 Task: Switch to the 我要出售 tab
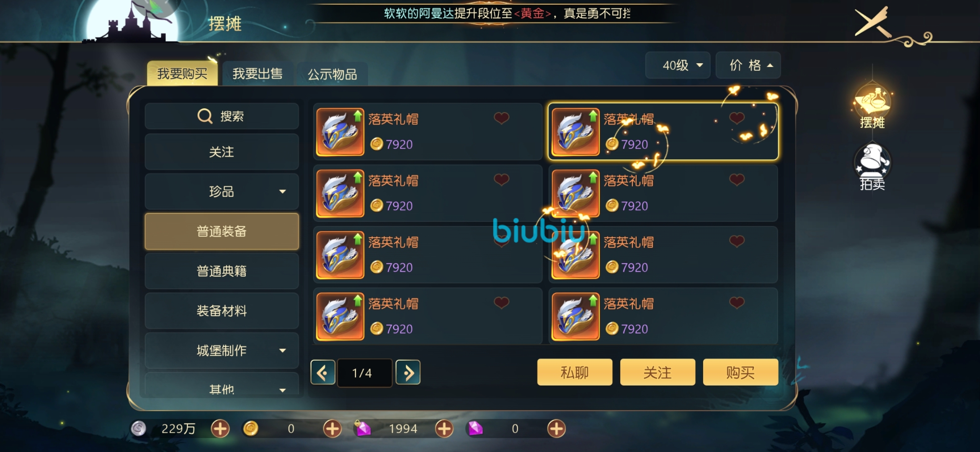257,74
